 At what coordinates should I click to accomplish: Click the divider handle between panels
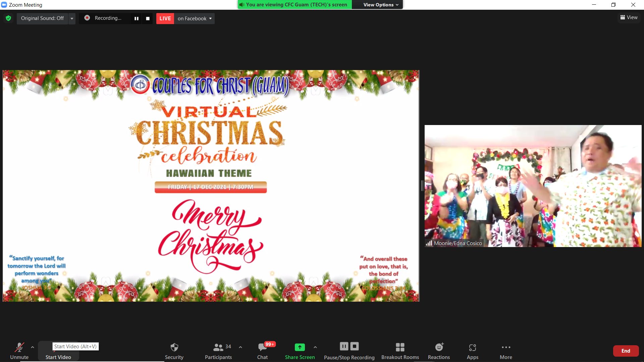click(422, 186)
